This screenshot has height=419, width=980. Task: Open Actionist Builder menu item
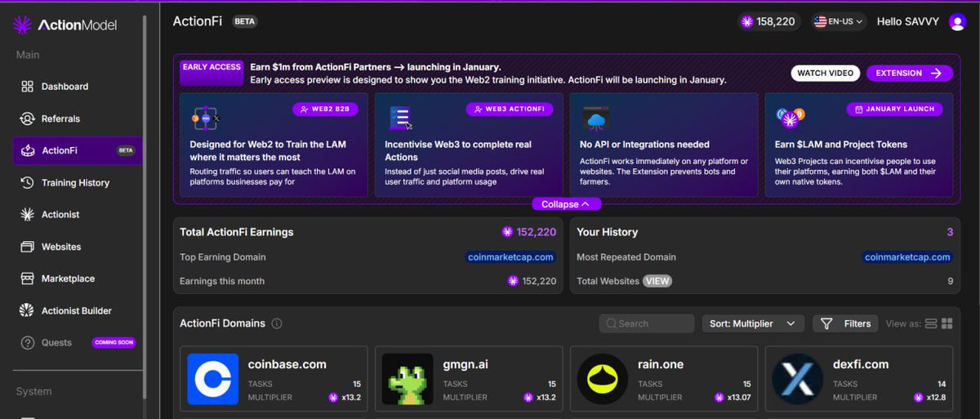(77, 310)
